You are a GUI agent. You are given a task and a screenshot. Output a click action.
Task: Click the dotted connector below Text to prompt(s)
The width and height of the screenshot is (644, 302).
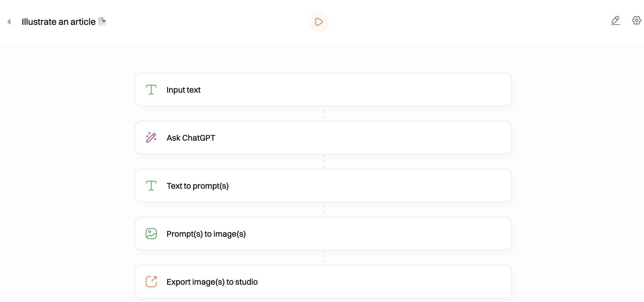(324, 210)
